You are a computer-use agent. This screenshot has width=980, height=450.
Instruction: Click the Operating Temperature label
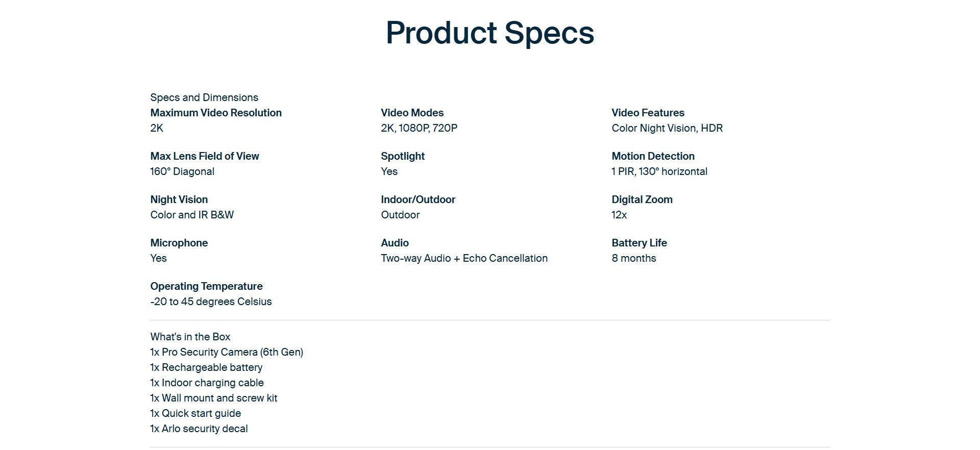(x=206, y=286)
